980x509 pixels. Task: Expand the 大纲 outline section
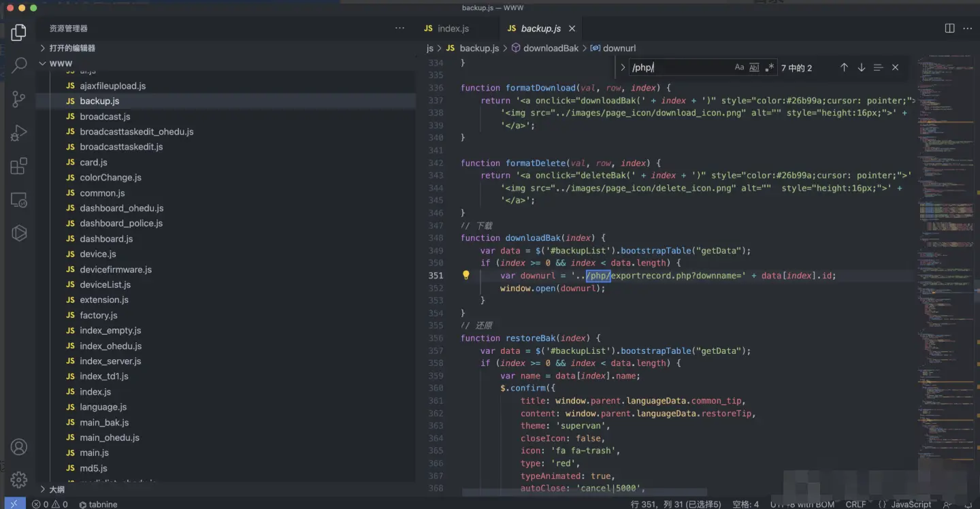tap(225, 489)
